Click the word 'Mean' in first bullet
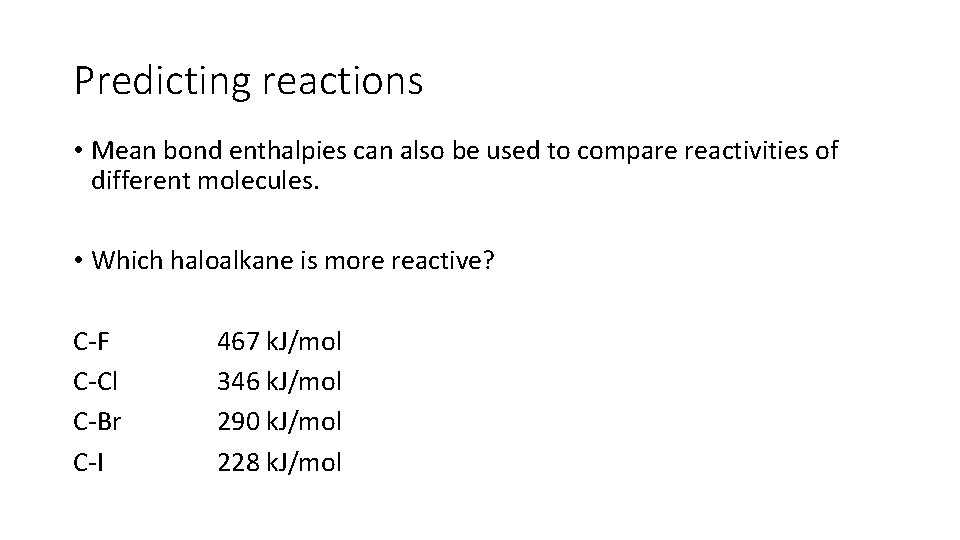Viewport: 960px width, 540px height. pyautogui.click(x=124, y=151)
